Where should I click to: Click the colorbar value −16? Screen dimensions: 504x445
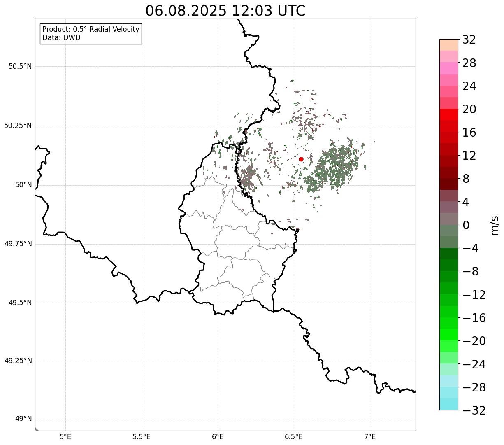point(474,318)
